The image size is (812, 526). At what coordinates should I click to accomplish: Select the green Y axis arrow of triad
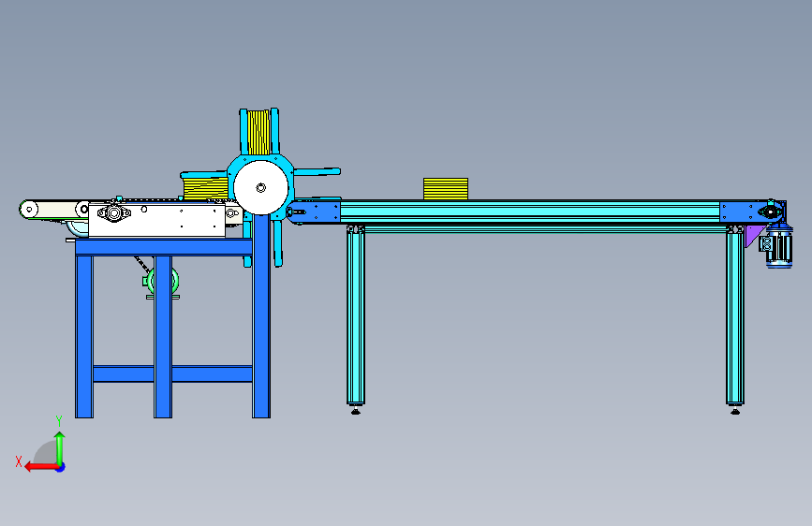[60, 447]
